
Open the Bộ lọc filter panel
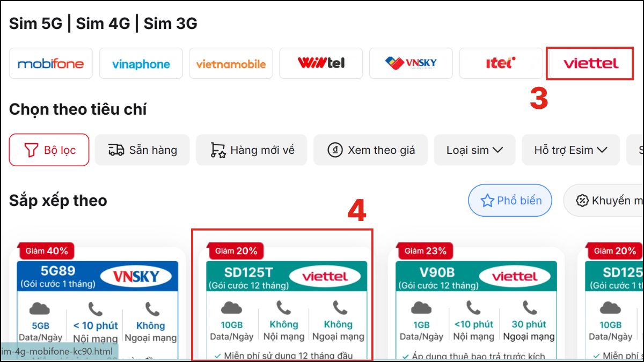(49, 150)
